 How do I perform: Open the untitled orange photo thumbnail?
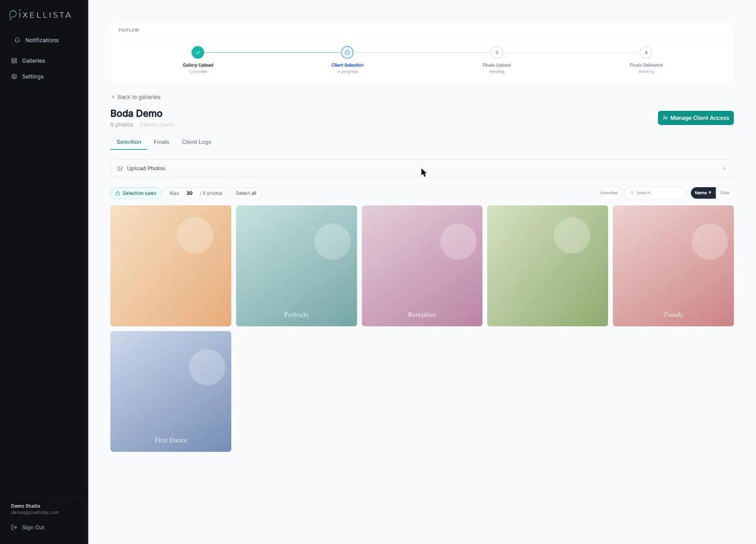point(171,266)
